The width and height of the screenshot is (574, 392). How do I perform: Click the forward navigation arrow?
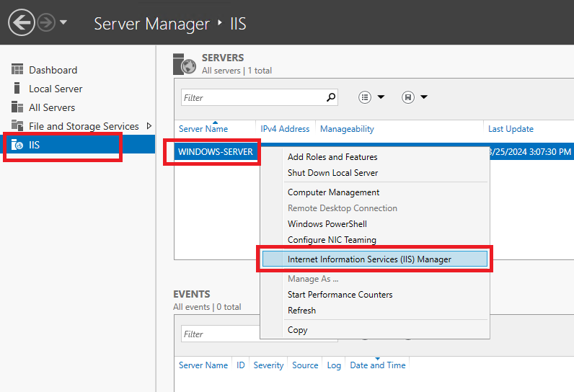[x=46, y=22]
